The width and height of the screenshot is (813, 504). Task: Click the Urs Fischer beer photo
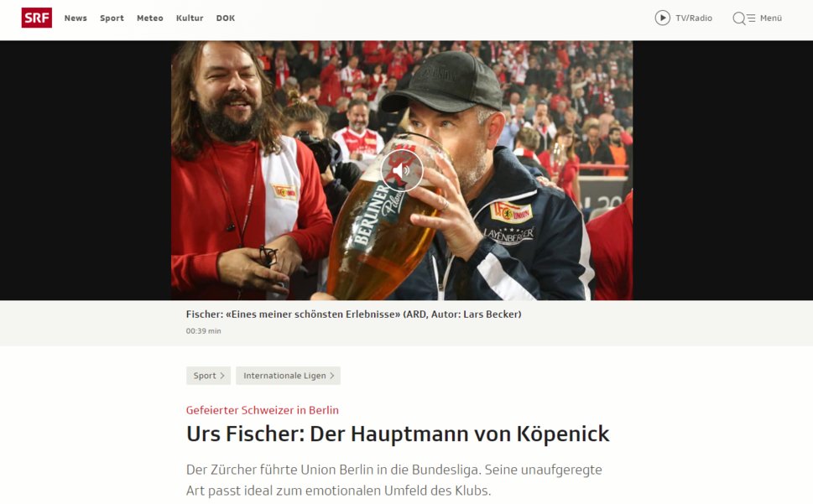click(402, 170)
